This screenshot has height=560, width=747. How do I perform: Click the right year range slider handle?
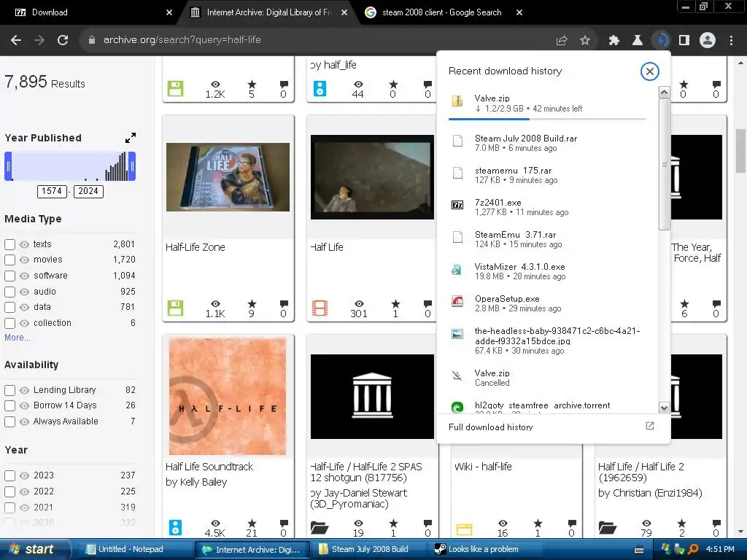click(x=132, y=166)
